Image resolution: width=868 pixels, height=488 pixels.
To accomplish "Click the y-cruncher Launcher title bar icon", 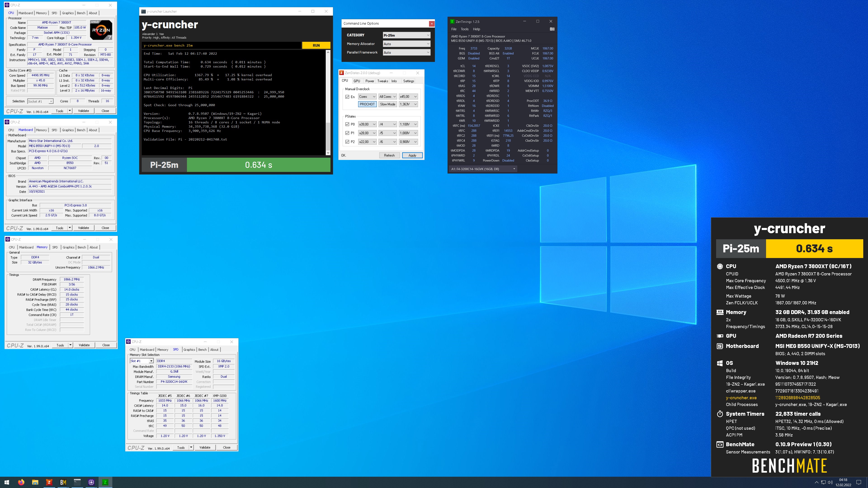I will pyautogui.click(x=144, y=12).
